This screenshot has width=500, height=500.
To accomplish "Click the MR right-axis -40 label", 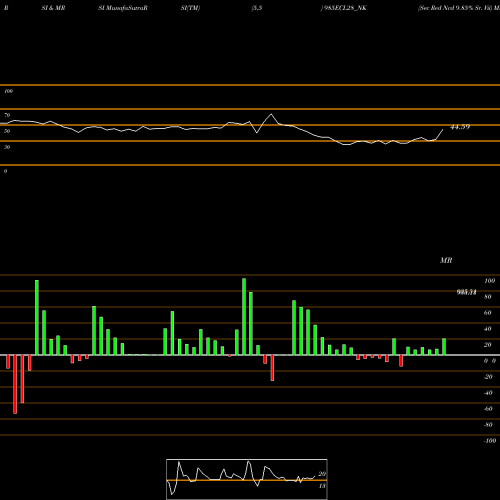I will click(488, 393).
